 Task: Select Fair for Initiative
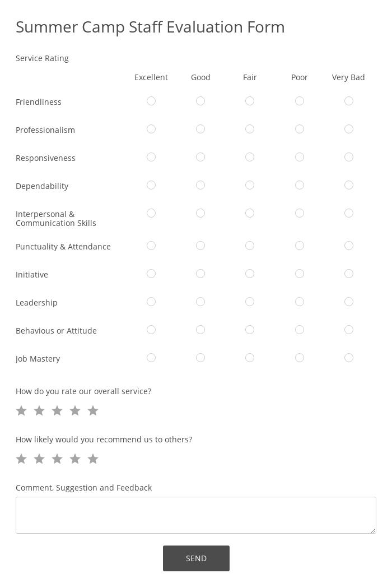250,274
